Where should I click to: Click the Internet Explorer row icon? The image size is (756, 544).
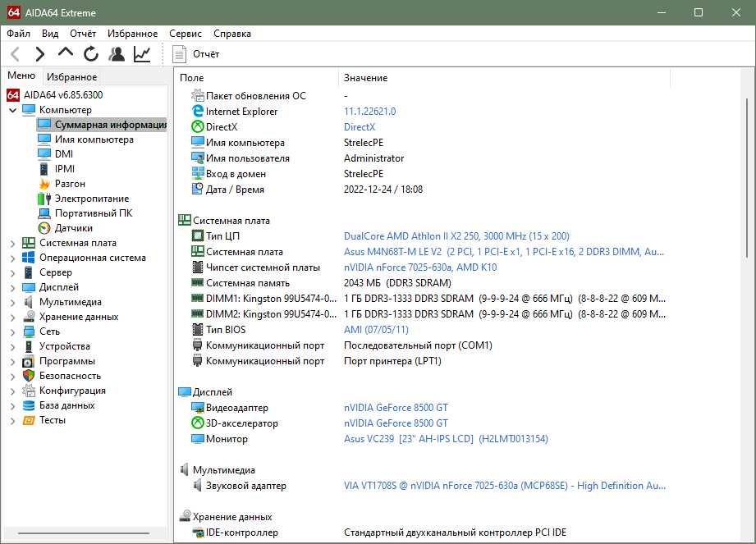tap(198, 111)
